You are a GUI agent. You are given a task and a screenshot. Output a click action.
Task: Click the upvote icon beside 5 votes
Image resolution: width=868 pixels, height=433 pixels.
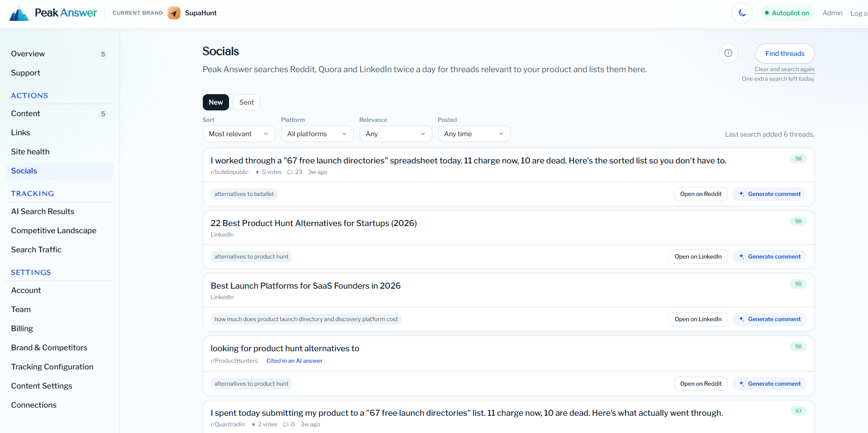point(257,172)
